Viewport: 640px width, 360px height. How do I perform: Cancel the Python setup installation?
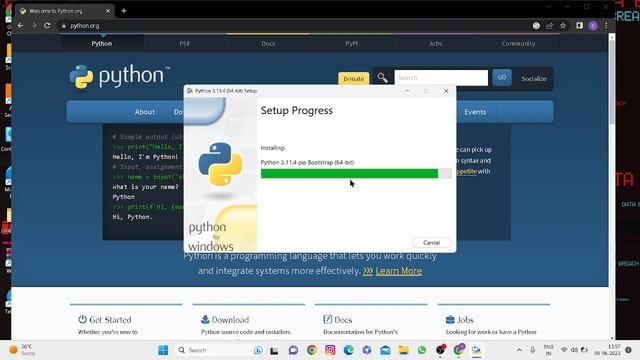(431, 242)
